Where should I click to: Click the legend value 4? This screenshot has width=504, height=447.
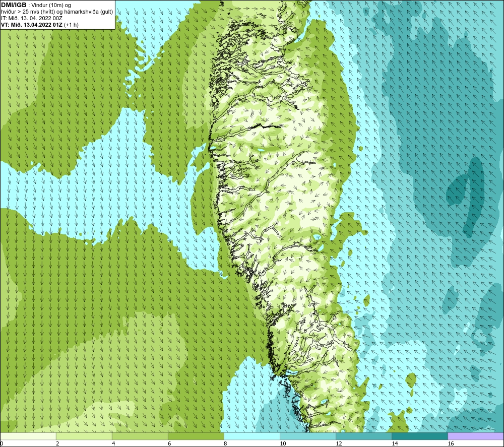point(113,444)
